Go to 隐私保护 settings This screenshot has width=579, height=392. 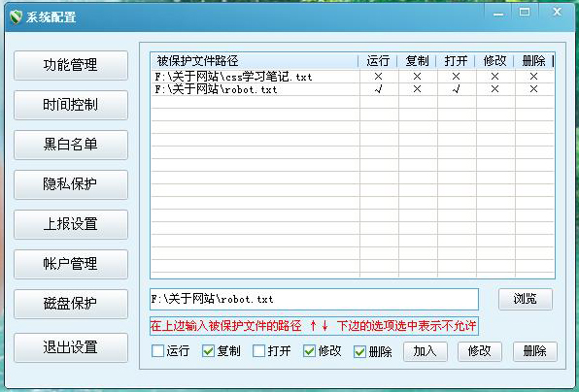click(x=71, y=184)
